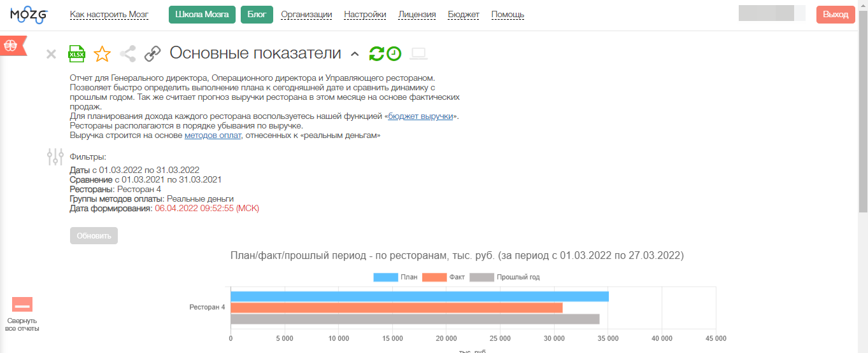Toggle the Факт legend series

(443, 277)
